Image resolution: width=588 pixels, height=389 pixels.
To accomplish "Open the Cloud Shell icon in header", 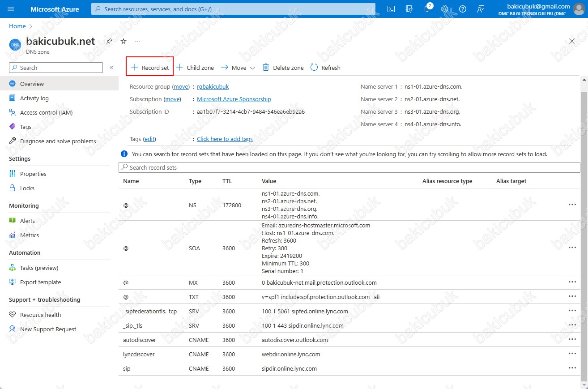I will [391, 9].
